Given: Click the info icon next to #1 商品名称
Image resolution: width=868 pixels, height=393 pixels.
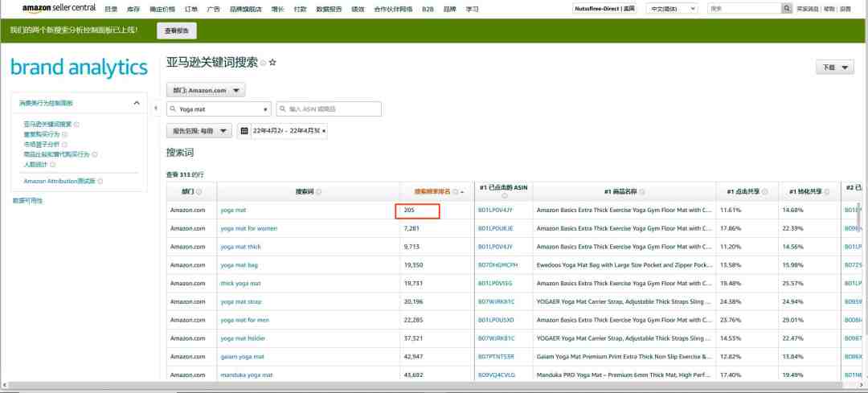Looking at the screenshot, I should 641,191.
